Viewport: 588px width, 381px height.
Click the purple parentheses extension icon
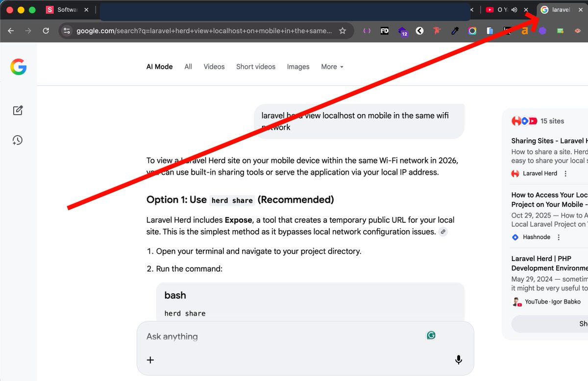pyautogui.click(x=367, y=30)
